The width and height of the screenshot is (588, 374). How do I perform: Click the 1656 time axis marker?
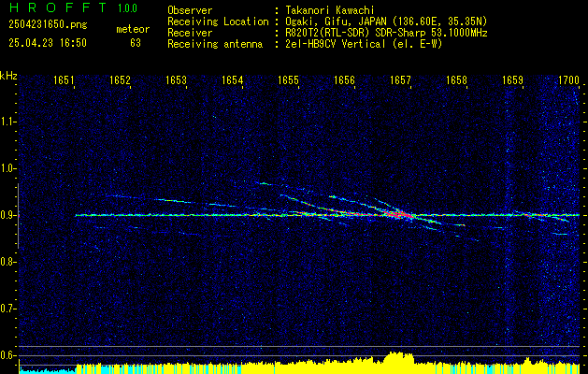click(344, 80)
